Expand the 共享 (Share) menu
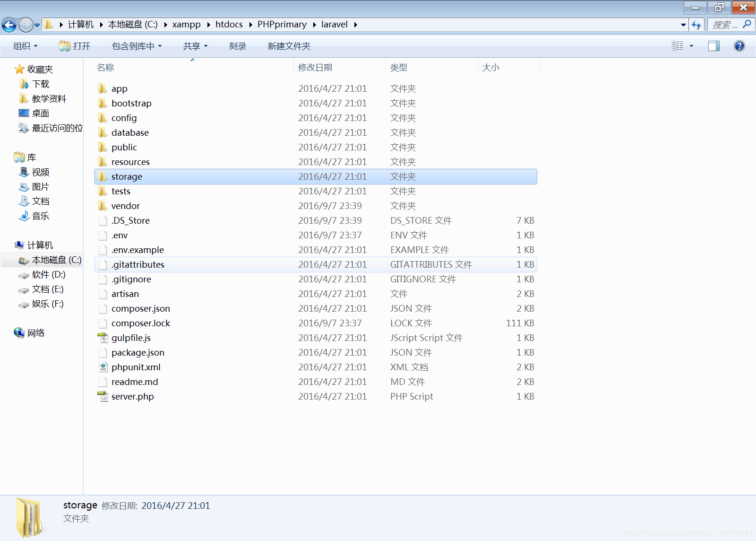This screenshot has width=756, height=541. (x=195, y=46)
